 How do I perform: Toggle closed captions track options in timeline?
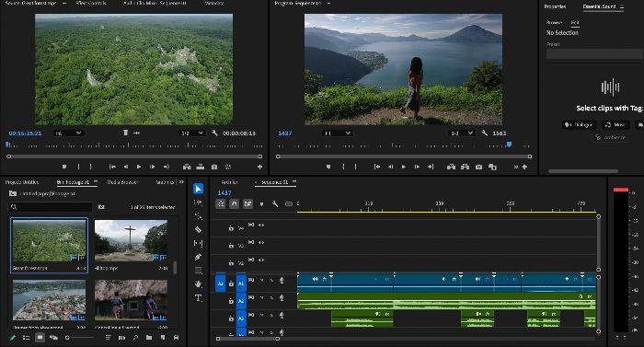pyautogui.click(x=289, y=204)
